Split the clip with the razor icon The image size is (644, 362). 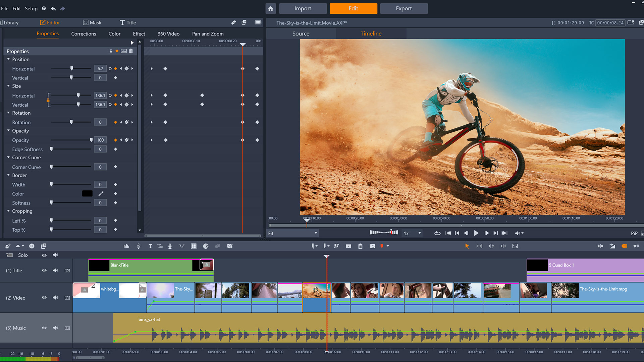tap(336, 246)
